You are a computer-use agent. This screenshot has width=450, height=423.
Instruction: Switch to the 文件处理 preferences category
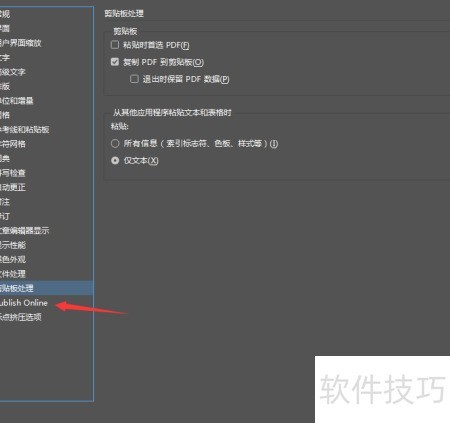point(46,274)
